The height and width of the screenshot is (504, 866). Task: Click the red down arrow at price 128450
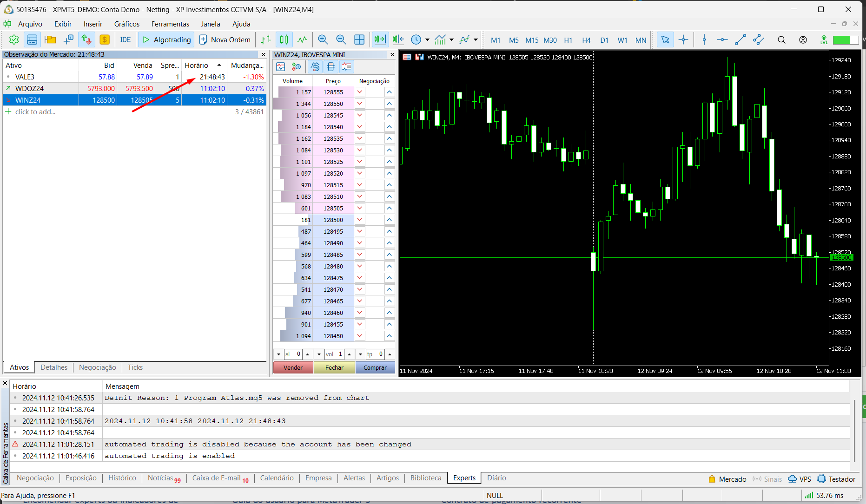pos(359,336)
